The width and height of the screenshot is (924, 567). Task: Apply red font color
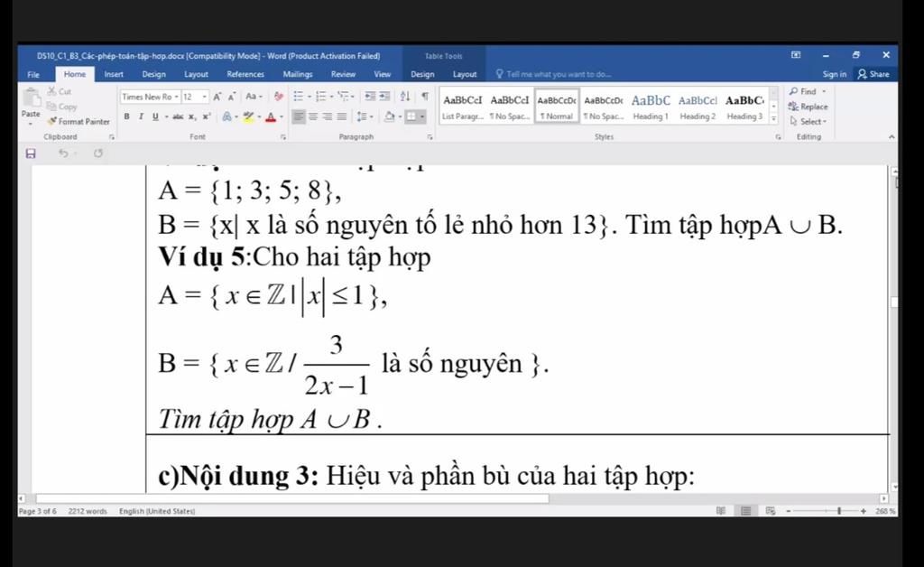(x=271, y=116)
